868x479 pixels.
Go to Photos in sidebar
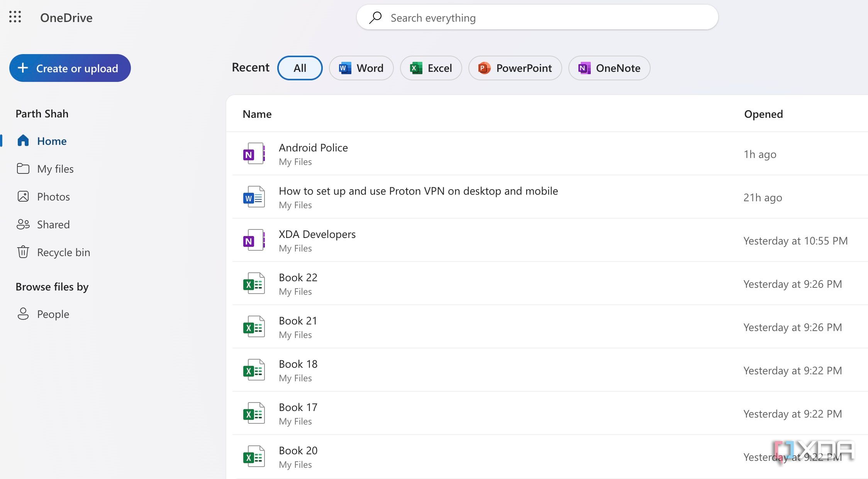(53, 197)
